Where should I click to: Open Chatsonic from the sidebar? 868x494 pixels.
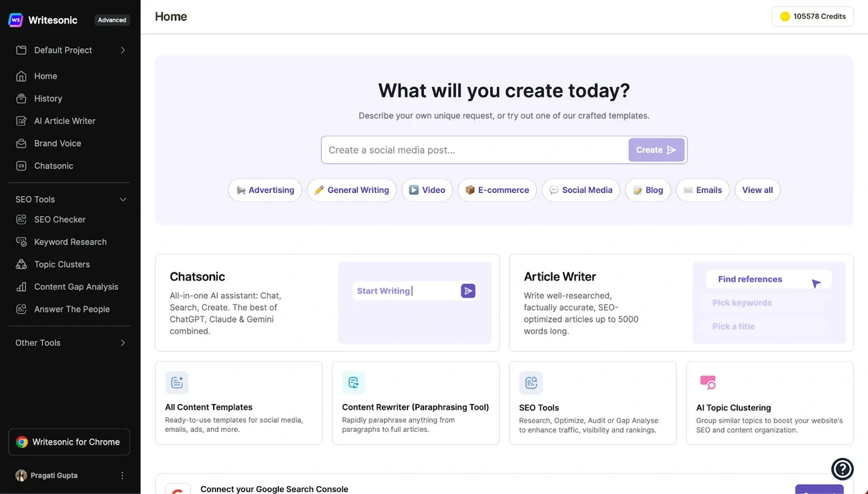pos(53,166)
